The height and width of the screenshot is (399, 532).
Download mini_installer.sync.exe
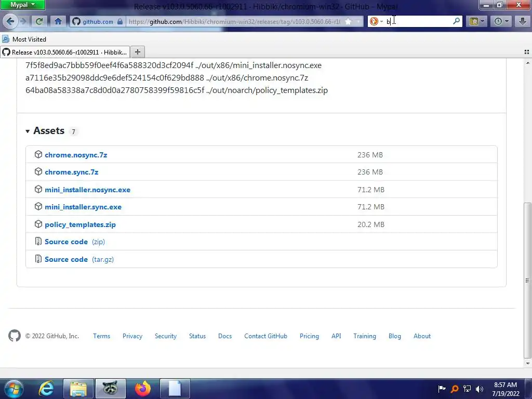tap(83, 207)
